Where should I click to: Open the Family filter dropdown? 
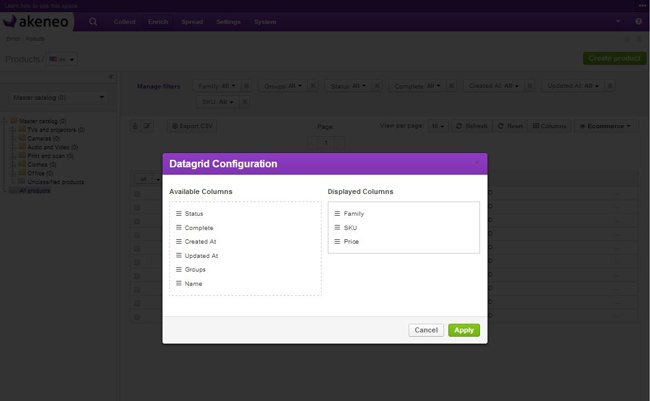[214, 86]
